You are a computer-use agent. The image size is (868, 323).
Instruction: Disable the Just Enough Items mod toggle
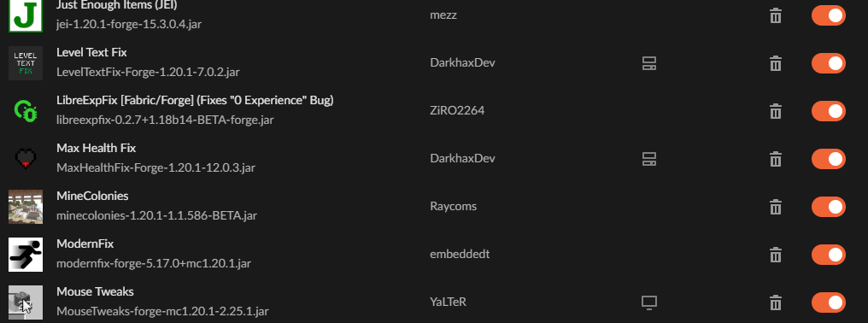[x=829, y=15]
